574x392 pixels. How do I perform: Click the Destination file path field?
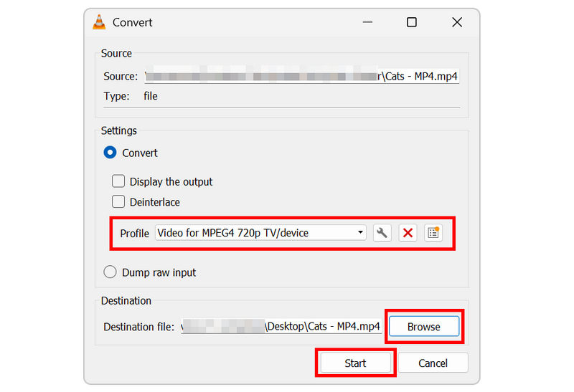click(281, 326)
